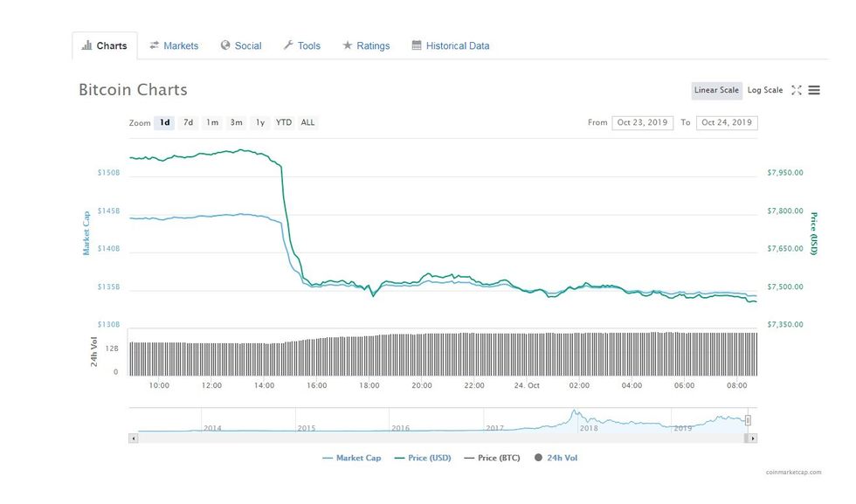Hide the Price (USD) series
The image size is (856, 504).
click(423, 458)
